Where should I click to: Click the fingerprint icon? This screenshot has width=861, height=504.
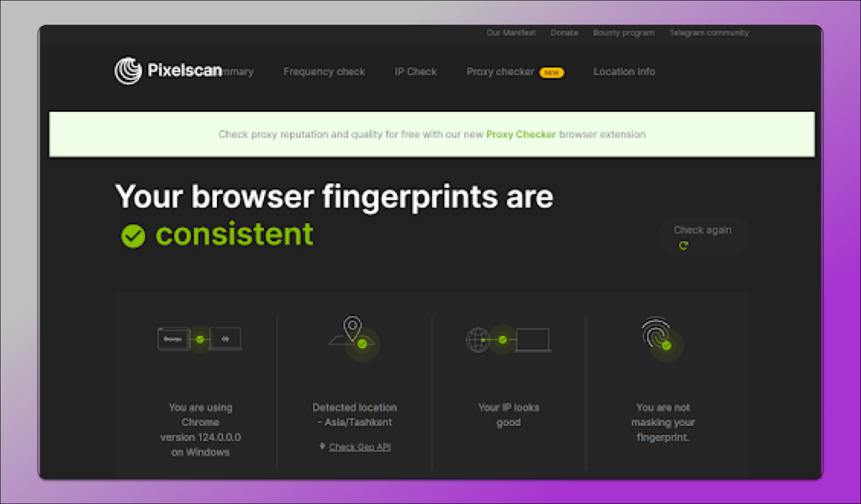tap(661, 338)
